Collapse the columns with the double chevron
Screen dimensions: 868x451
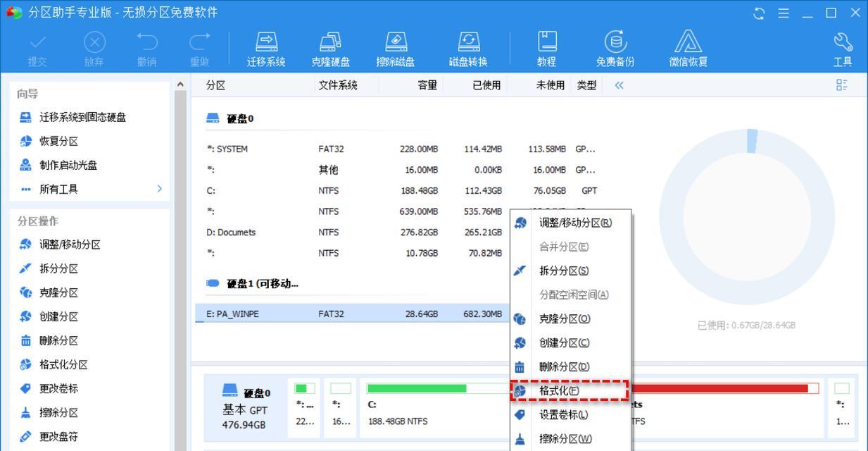[x=619, y=85]
